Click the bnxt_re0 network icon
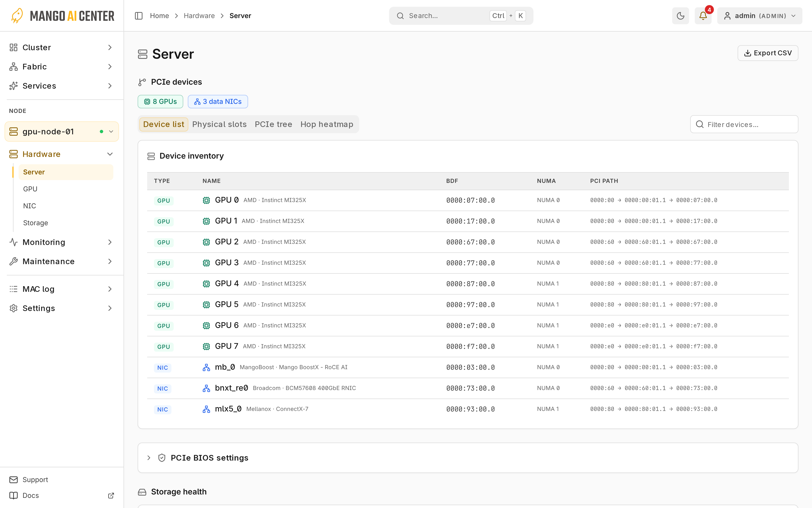This screenshot has height=508, width=812. click(x=206, y=388)
